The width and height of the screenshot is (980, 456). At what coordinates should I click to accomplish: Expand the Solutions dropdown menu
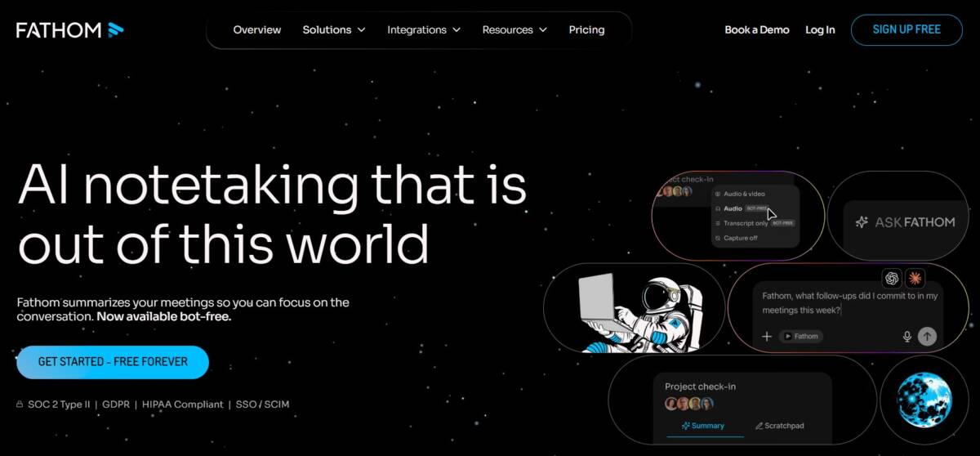click(x=334, y=29)
